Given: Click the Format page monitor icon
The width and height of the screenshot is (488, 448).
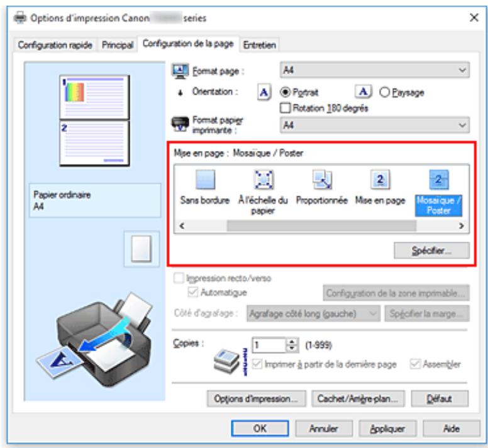Looking at the screenshot, I should tap(180, 71).
